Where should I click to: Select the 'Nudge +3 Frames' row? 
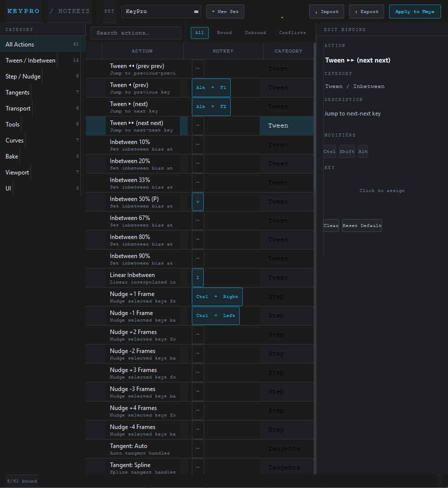click(200, 372)
